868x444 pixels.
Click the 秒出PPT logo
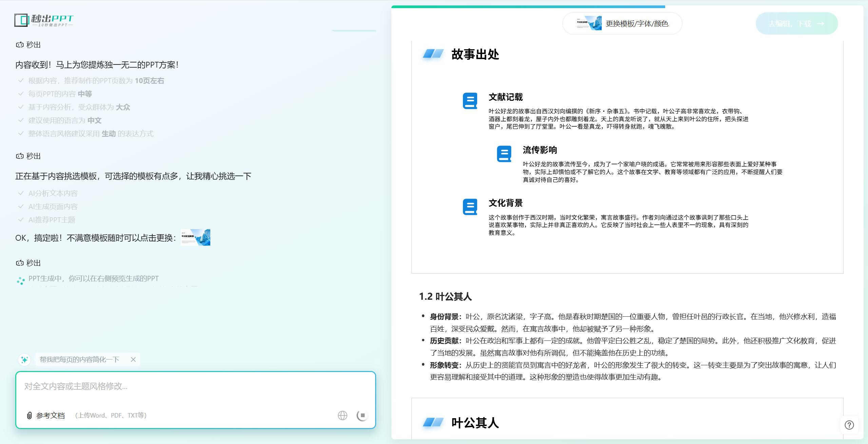[x=43, y=20]
